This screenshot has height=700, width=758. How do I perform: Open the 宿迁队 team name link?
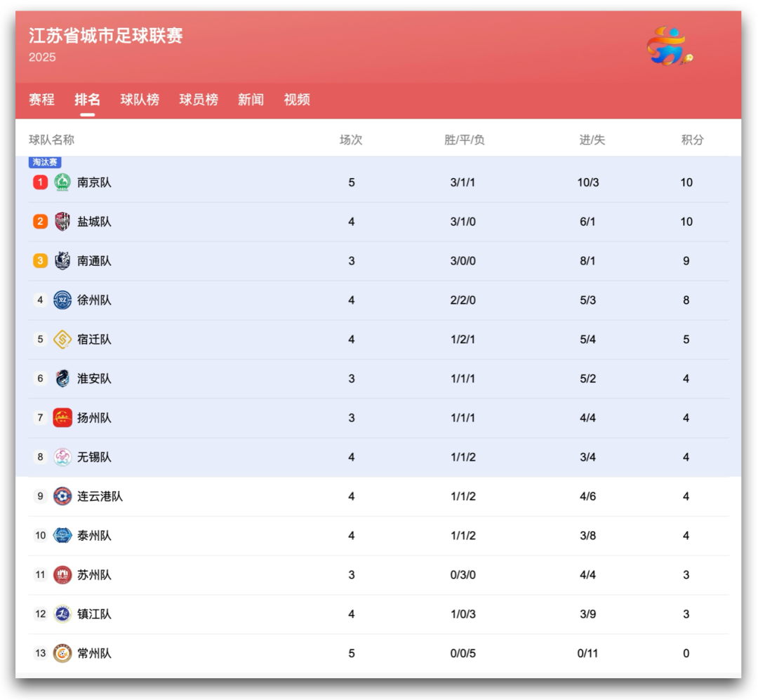coord(94,339)
